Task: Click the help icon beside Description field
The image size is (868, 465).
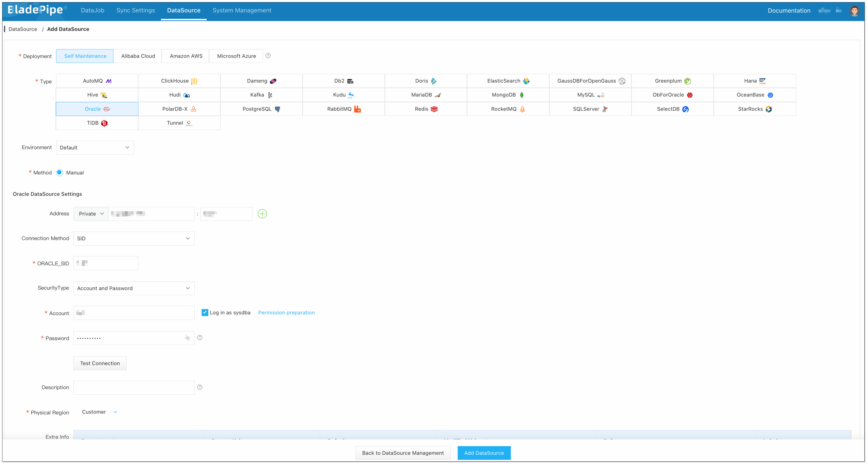Action: point(200,387)
